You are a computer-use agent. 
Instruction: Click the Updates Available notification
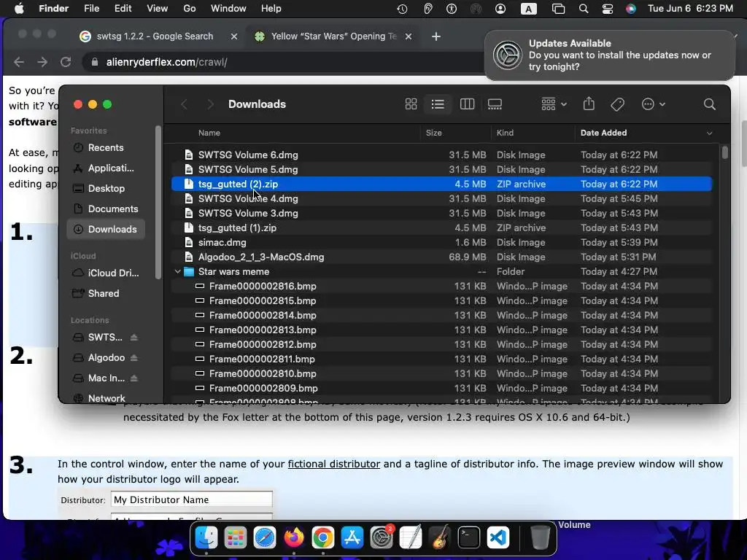[609, 55]
